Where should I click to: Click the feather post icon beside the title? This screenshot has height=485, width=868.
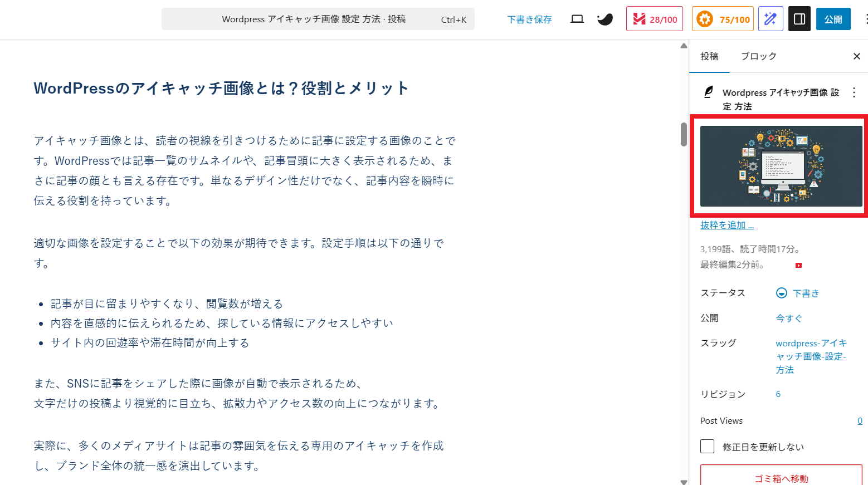709,92
